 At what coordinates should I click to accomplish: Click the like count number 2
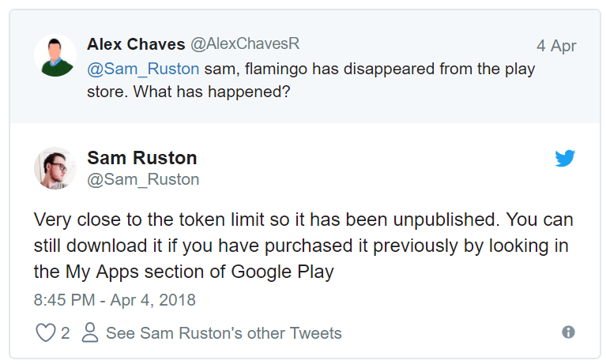[65, 332]
